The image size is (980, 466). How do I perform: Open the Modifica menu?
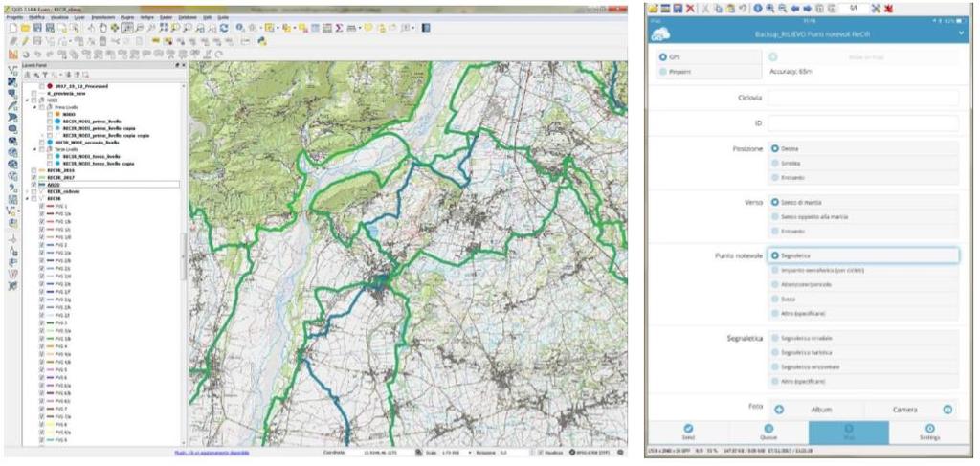pyautogui.click(x=37, y=17)
